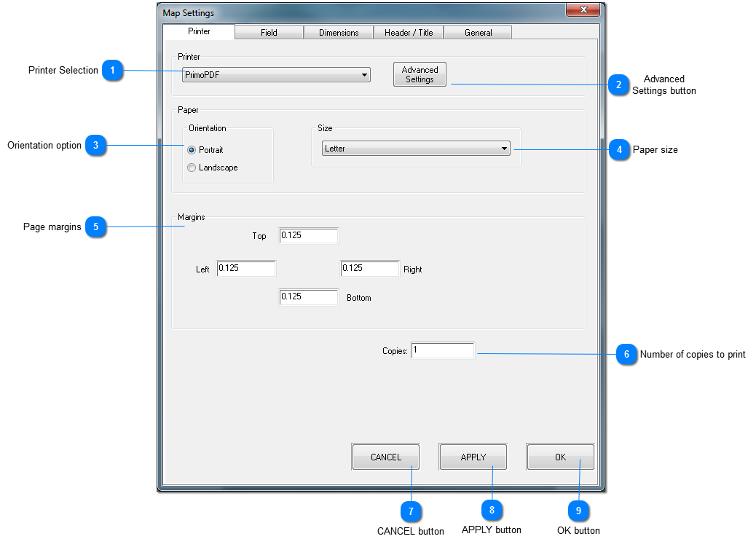
Task: Switch to the General tab
Action: click(x=478, y=33)
